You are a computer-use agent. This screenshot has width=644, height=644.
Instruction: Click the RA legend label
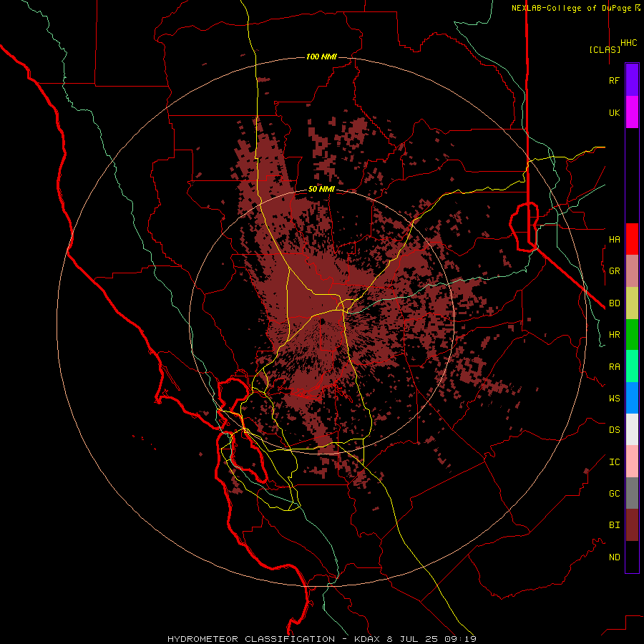click(x=615, y=367)
